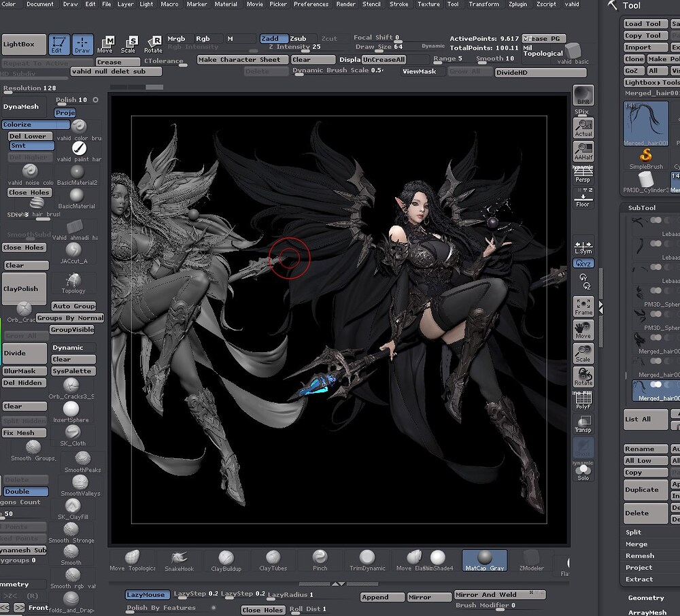680x616 pixels.
Task: Toggle LazyMouse on or off
Action: [147, 595]
